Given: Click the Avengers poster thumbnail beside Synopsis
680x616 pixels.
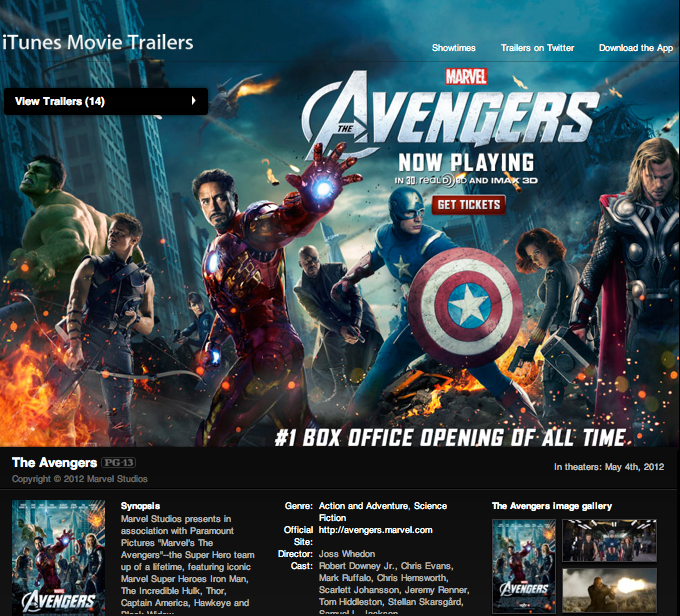Looking at the screenshot, I should point(58,557).
